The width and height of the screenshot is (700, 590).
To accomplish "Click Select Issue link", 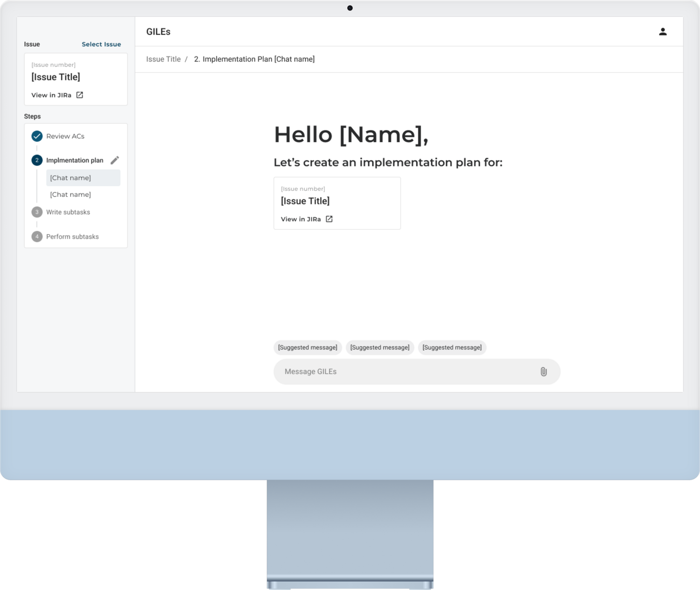I will point(101,44).
